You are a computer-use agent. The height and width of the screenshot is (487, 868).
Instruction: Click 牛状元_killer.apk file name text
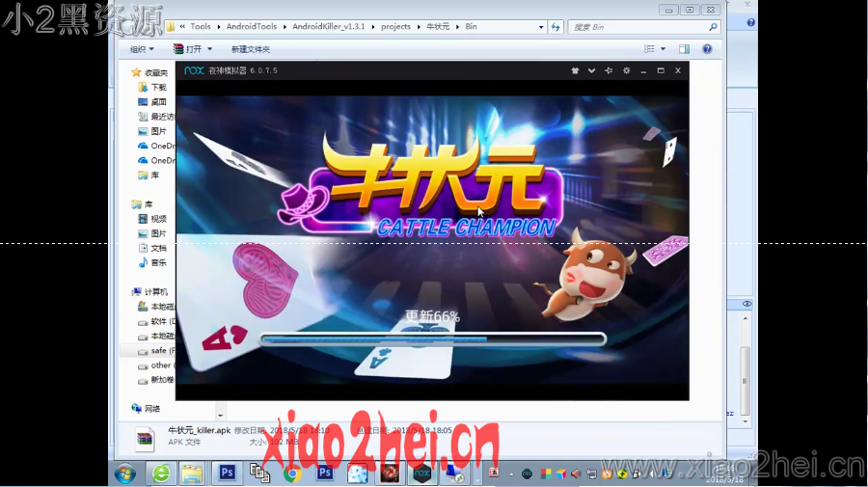coord(200,430)
